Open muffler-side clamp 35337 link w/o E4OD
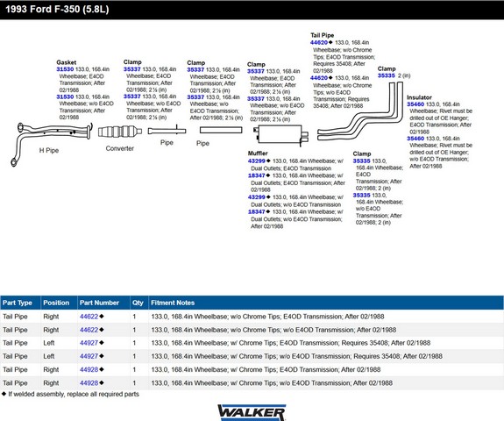The height and width of the screenshot is (421, 504). click(x=256, y=99)
